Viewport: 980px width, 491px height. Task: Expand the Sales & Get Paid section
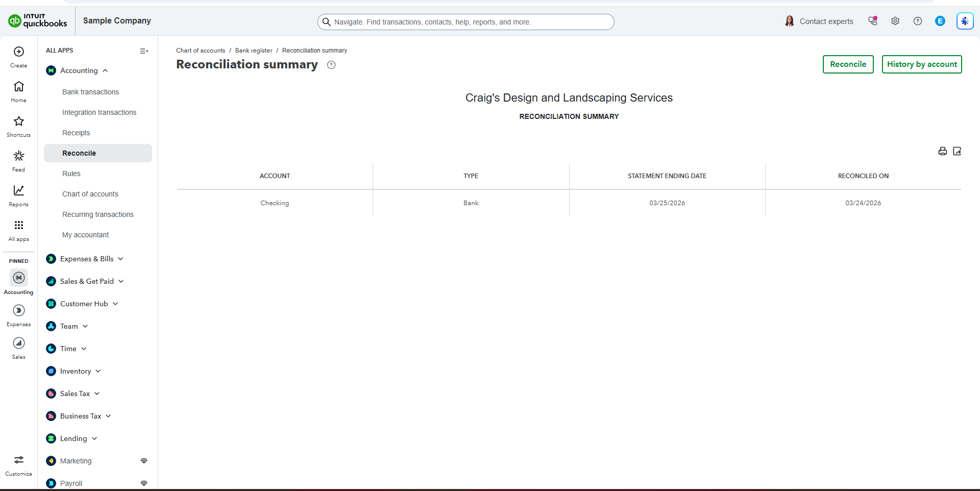click(121, 281)
